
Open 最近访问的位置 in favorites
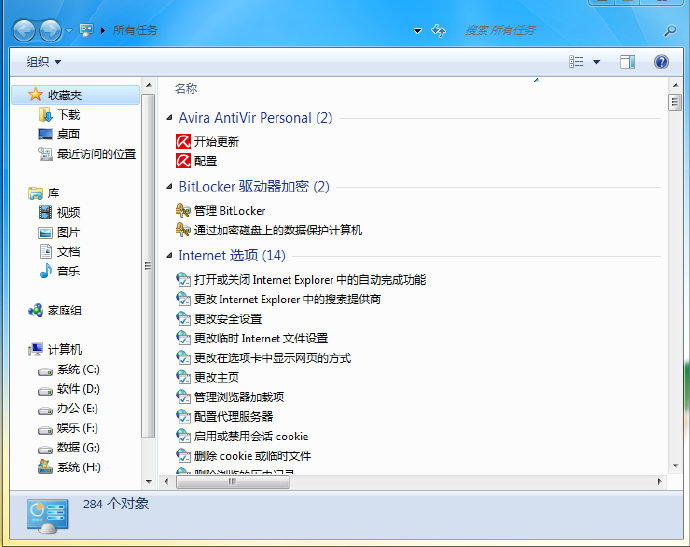coord(87,154)
